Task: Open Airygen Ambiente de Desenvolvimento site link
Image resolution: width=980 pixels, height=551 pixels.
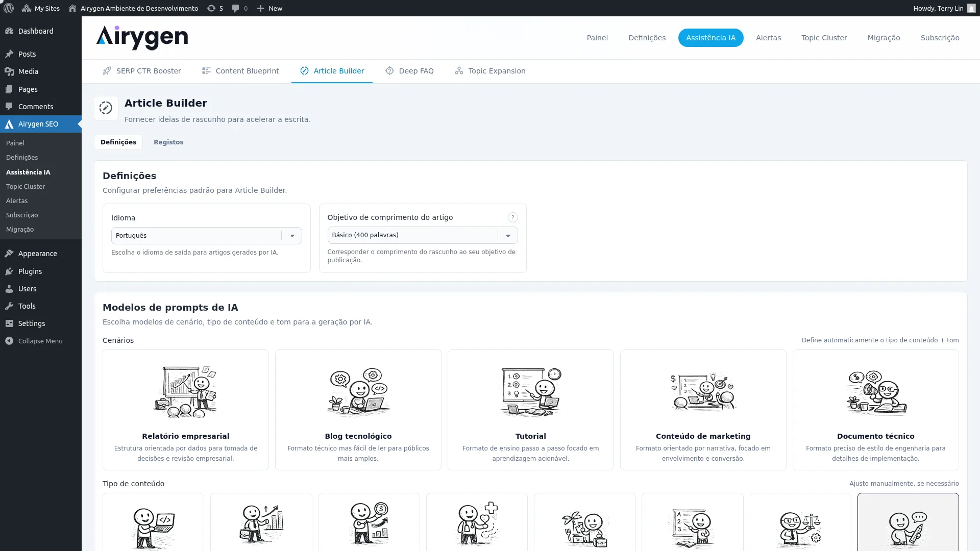Action: (133, 8)
